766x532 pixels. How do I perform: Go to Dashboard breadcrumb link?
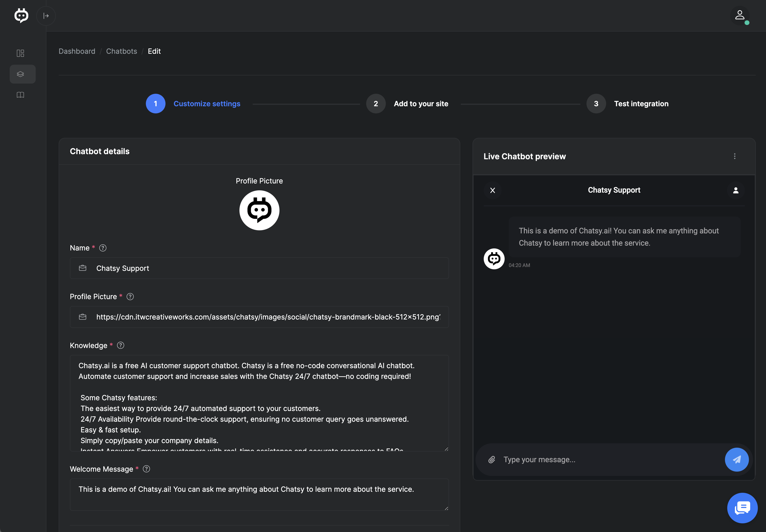pyautogui.click(x=77, y=51)
